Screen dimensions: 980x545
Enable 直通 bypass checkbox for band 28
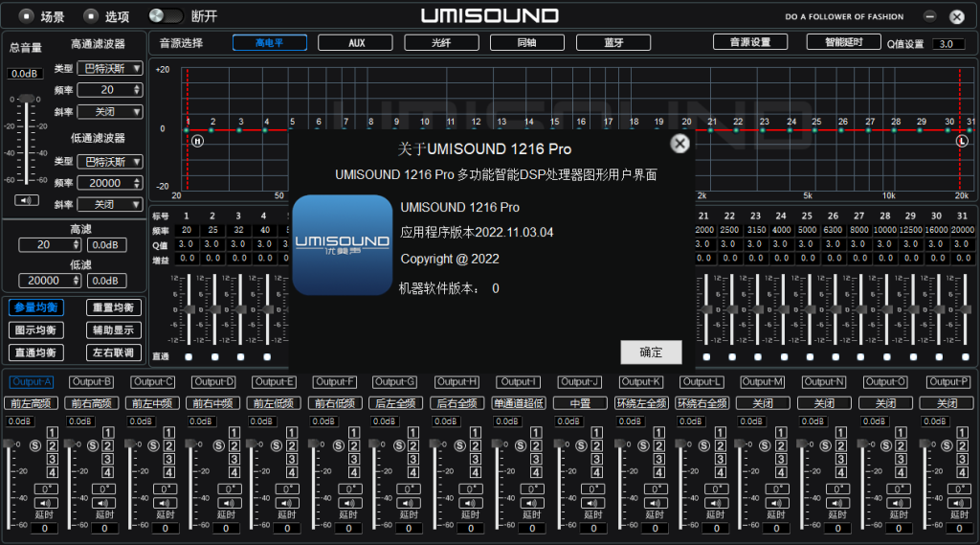click(x=887, y=356)
